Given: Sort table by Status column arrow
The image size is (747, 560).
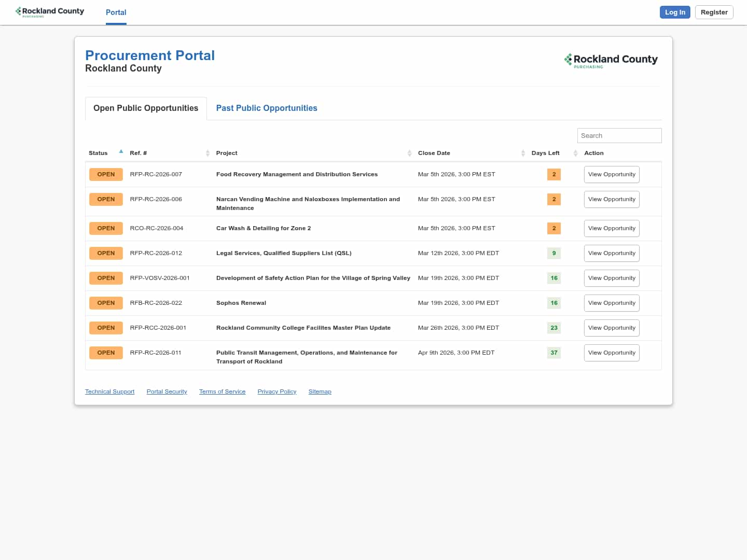Looking at the screenshot, I should [x=121, y=152].
